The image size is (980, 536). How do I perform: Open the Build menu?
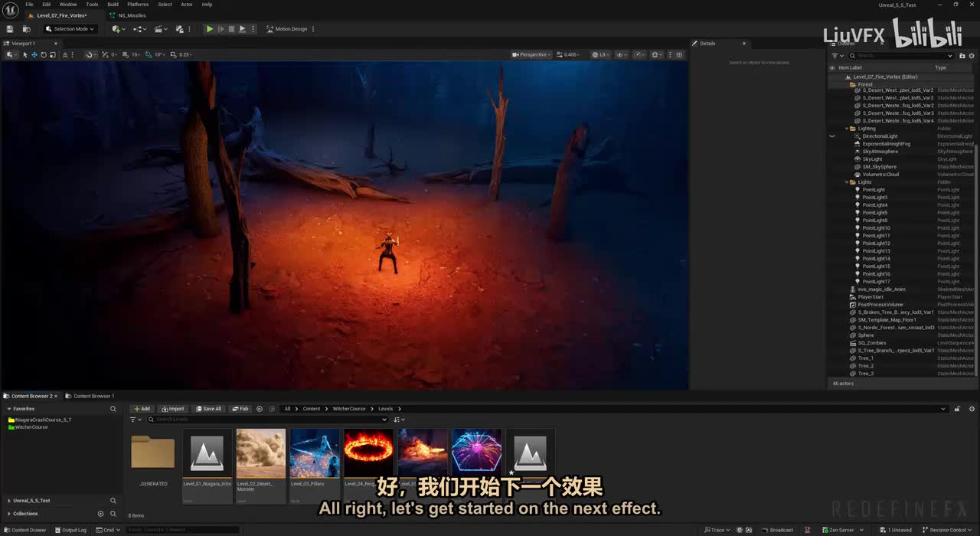click(113, 5)
